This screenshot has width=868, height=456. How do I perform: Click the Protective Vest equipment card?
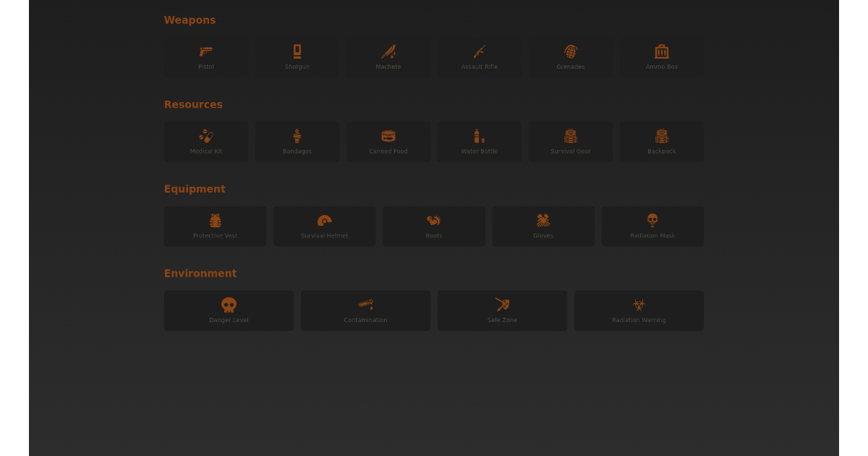215,226
